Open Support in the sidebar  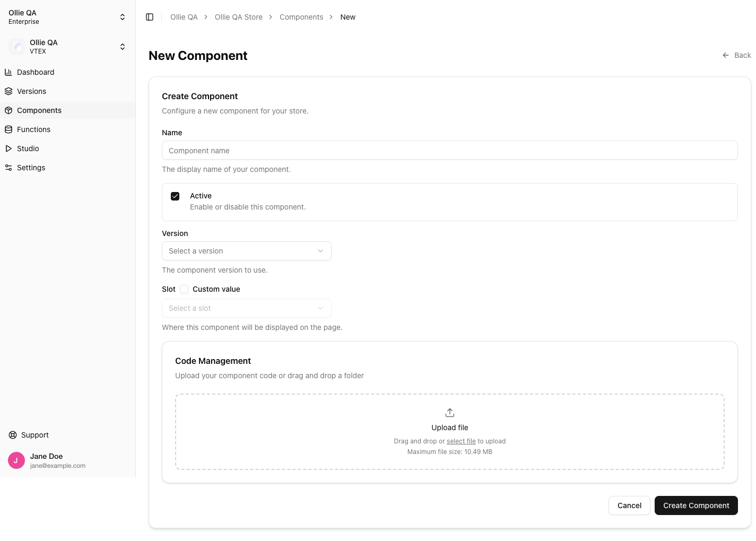(67, 435)
